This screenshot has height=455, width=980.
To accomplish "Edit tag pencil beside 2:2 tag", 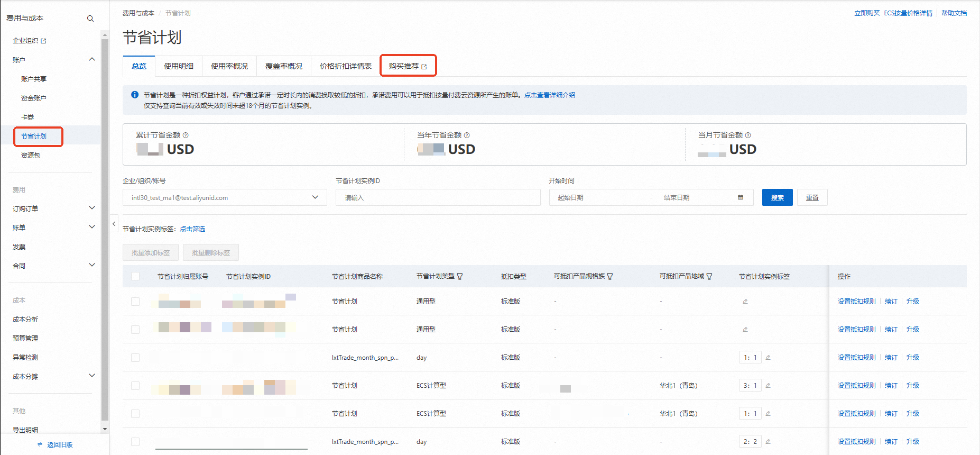I will (x=768, y=442).
